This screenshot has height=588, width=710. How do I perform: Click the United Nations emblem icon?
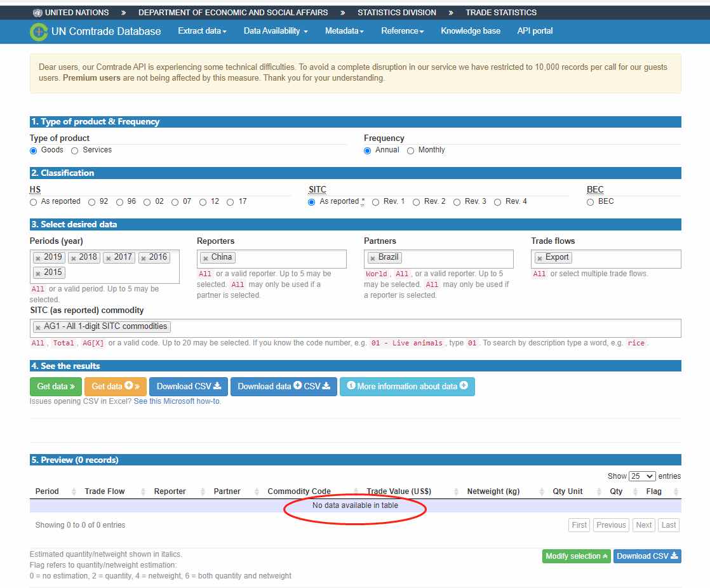click(x=37, y=13)
